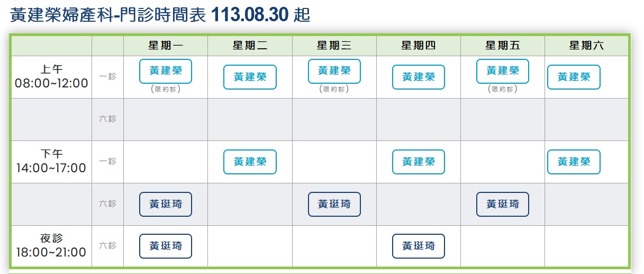Choose 黃建榮 on Thursday afternoon
Image resolution: width=644 pixels, height=274 pixels.
pyautogui.click(x=418, y=162)
